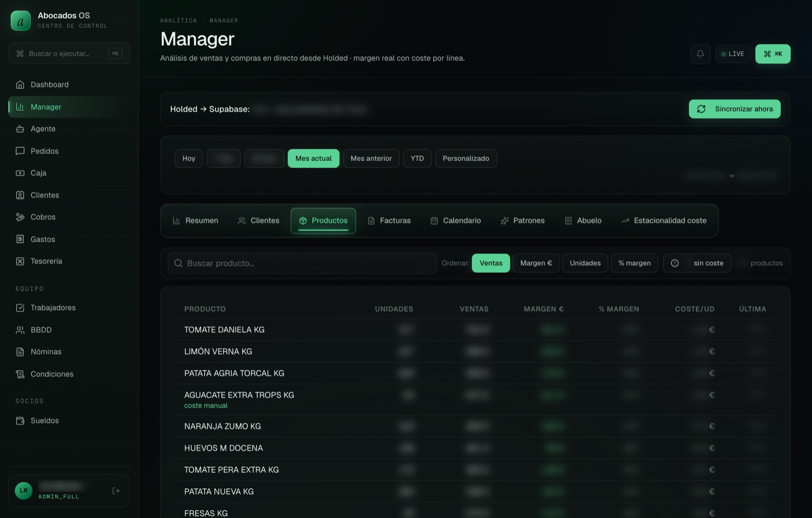This screenshot has height=518, width=812.
Task: Select the AGUACATE EXTRA TROPS KG row
Action: pos(476,400)
